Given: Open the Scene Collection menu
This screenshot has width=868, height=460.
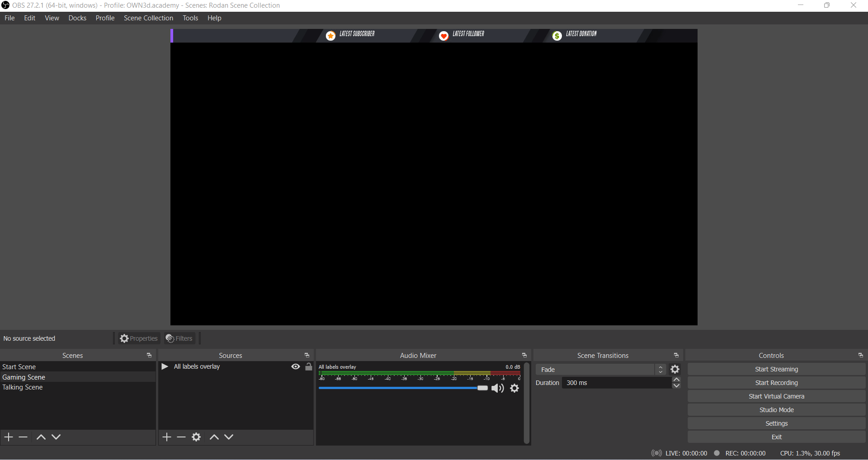Looking at the screenshot, I should pos(148,18).
